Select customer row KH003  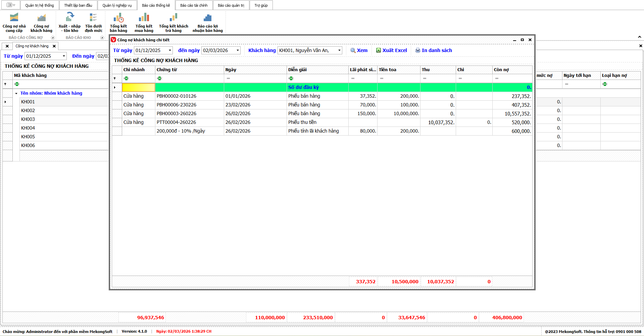point(28,119)
